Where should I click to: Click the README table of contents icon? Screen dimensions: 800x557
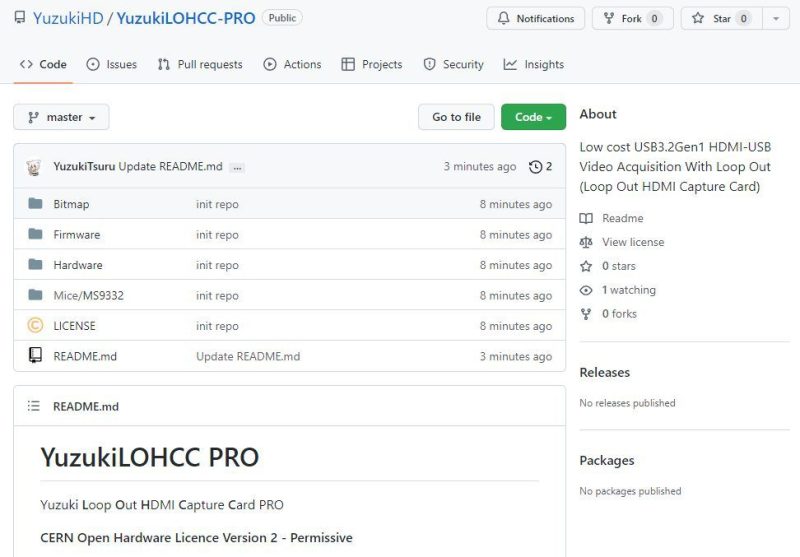click(34, 407)
